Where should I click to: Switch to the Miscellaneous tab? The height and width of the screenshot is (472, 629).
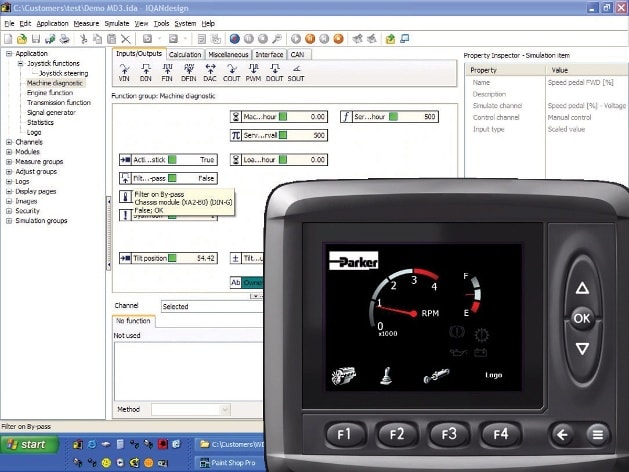click(228, 55)
